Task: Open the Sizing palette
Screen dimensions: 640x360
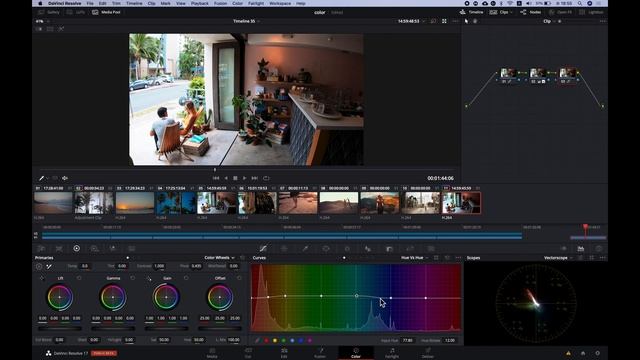Action: tap(431, 248)
